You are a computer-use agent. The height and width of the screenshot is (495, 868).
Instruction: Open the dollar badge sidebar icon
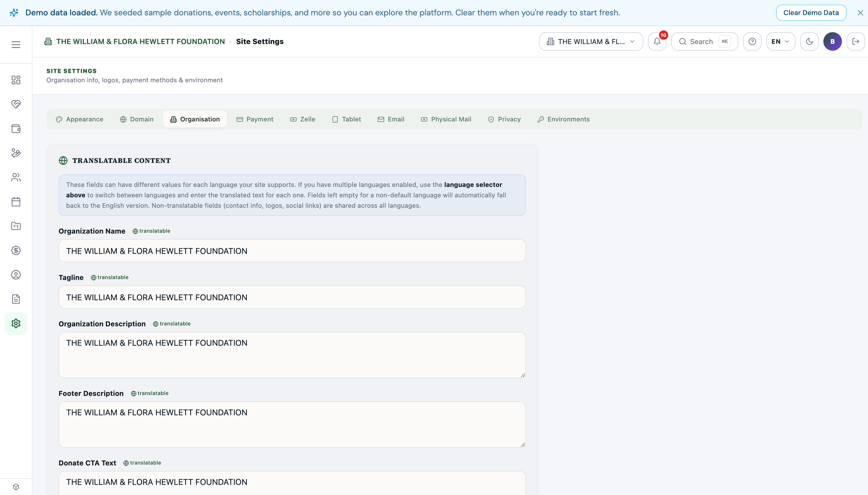16,251
